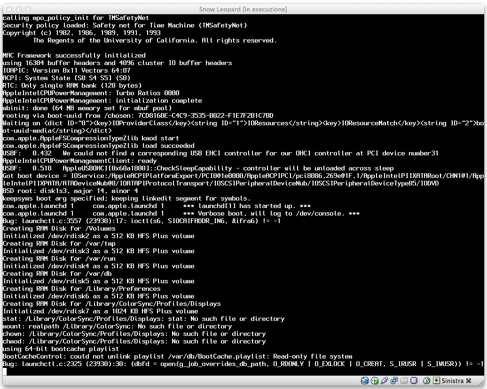Click the 'BSD root: disk1s3' line
The width and height of the screenshot is (487, 389).
70,191
